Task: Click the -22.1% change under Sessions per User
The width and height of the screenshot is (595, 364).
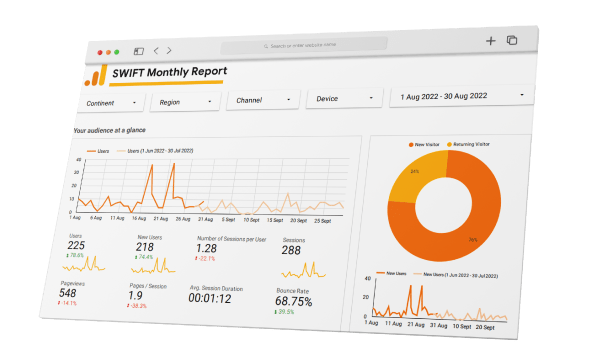Action: coord(205,258)
